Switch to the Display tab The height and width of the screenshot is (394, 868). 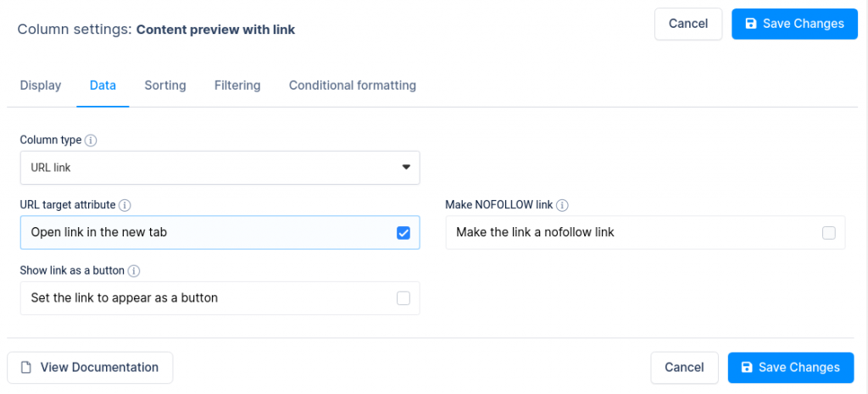pyautogui.click(x=41, y=86)
